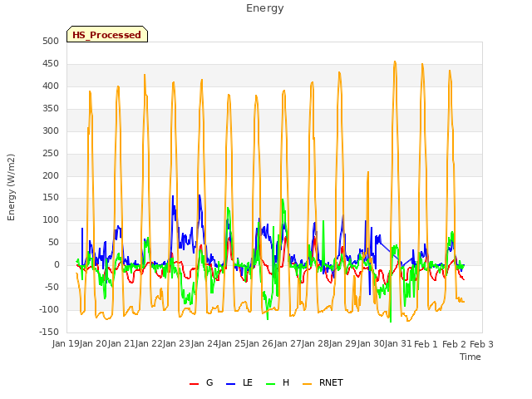Image resolution: width=532 pixels, height=399 pixels.
Task: Toggle the RNET series legend entry
Action: tap(323, 382)
